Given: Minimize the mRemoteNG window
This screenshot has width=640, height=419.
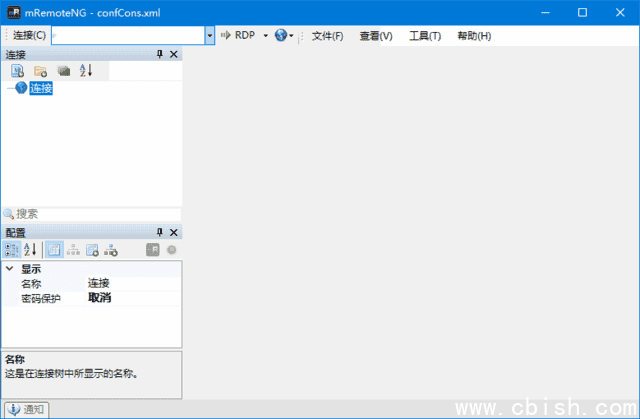Looking at the screenshot, I should [x=545, y=13].
